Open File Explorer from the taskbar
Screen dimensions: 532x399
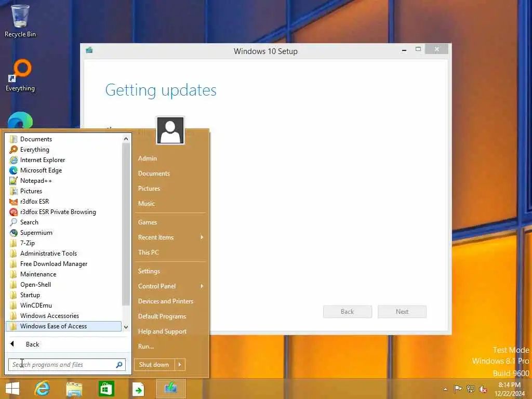point(74,389)
